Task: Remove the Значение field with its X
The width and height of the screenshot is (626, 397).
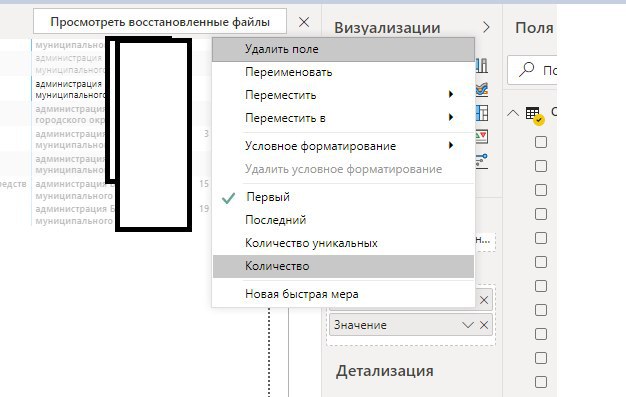Action: (484, 325)
